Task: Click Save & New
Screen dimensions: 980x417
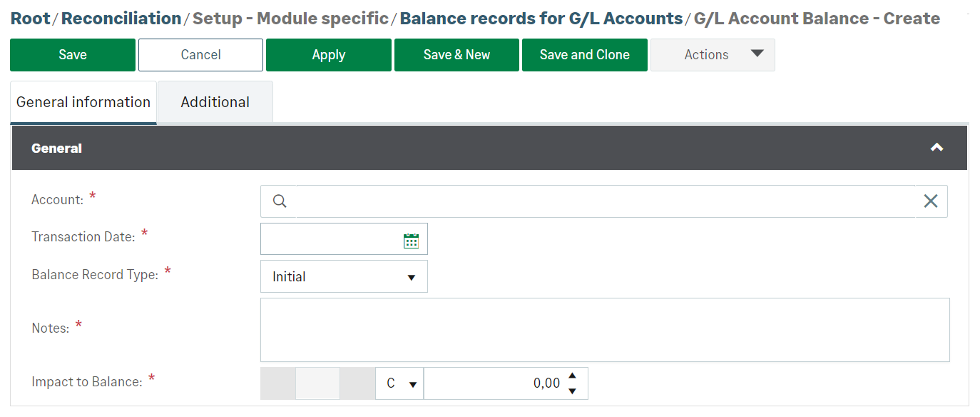Action: pyautogui.click(x=456, y=55)
